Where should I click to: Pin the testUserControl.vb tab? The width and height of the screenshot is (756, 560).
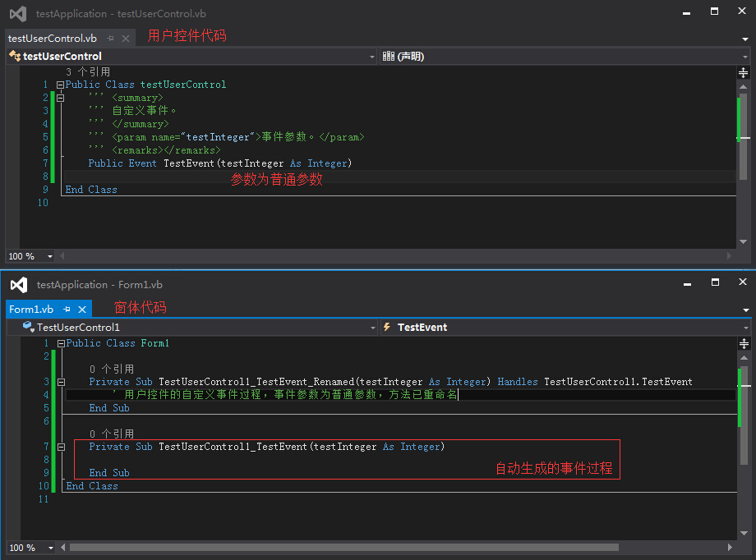pyautogui.click(x=110, y=39)
